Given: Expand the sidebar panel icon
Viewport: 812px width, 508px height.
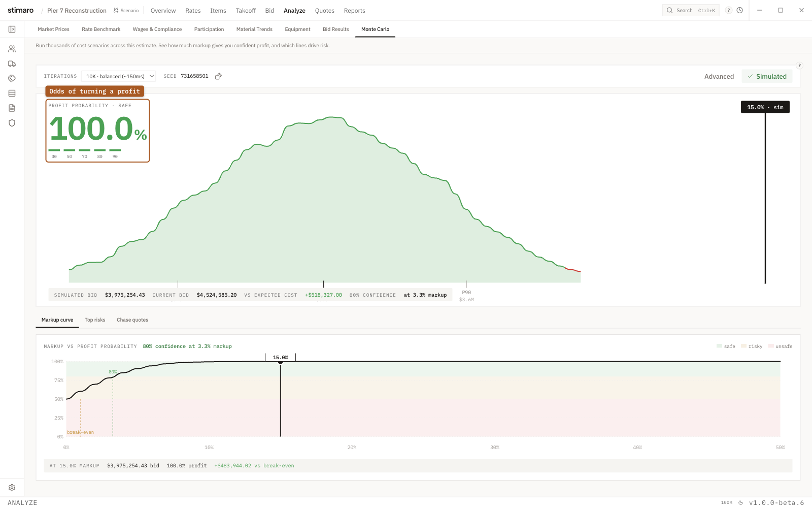Looking at the screenshot, I should click(12, 29).
